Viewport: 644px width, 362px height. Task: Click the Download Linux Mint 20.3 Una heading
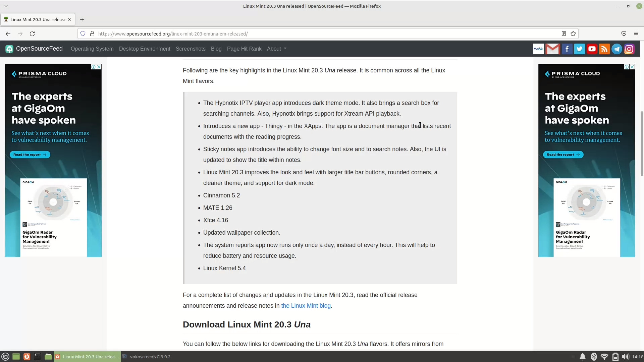pyautogui.click(x=247, y=324)
